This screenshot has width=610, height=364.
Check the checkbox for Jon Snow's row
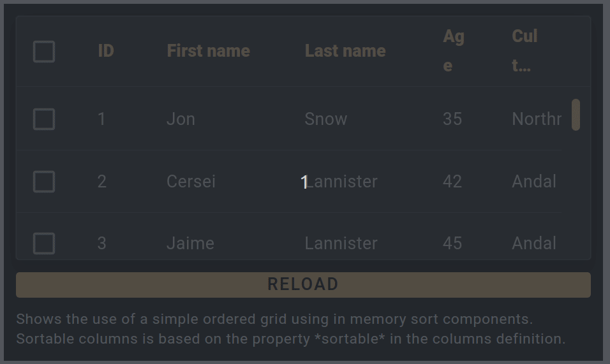(44, 119)
